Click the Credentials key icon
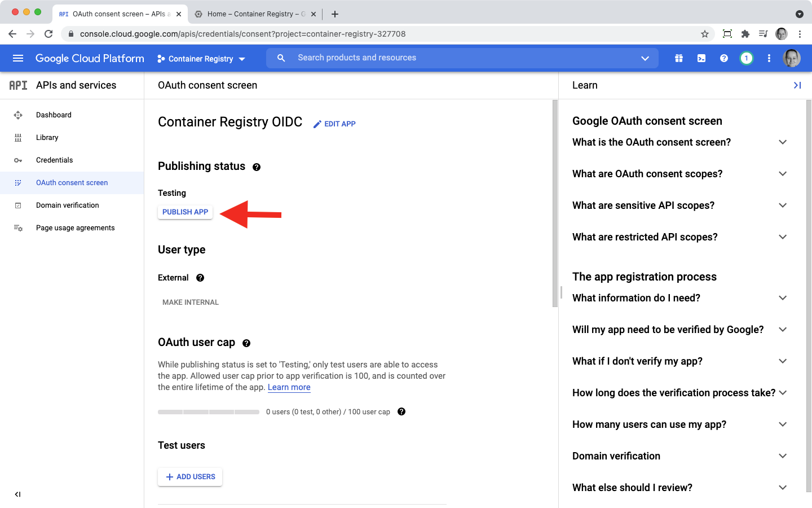The image size is (812, 508). pos(18,160)
